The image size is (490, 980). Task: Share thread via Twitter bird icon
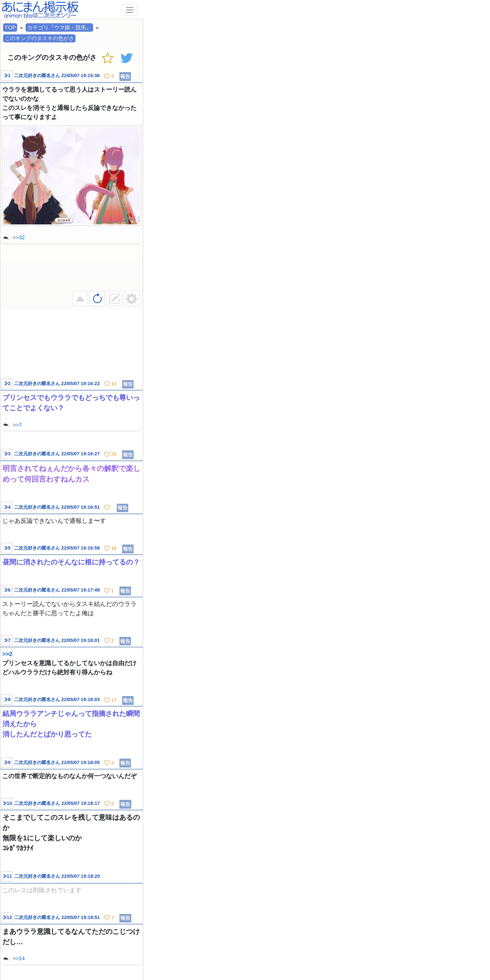tap(126, 58)
